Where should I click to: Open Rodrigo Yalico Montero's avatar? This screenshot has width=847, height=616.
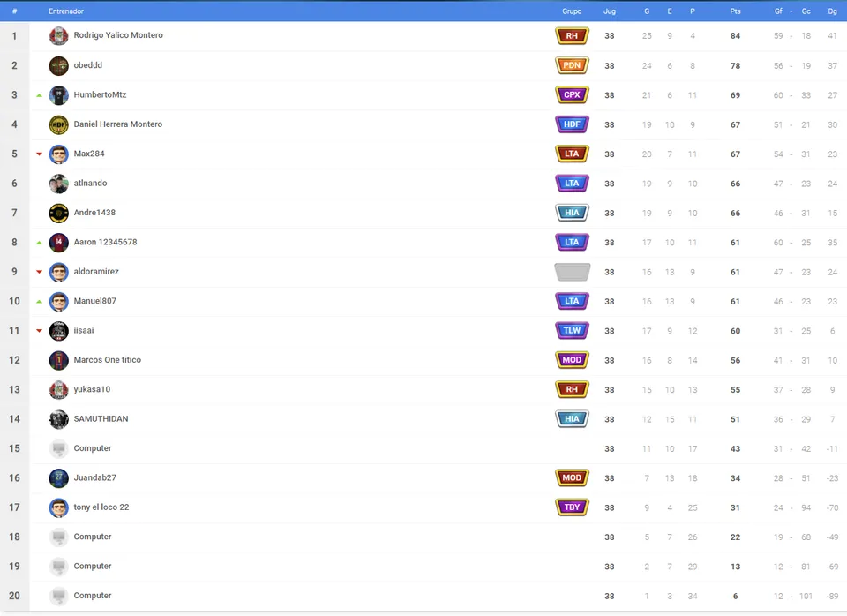click(58, 35)
